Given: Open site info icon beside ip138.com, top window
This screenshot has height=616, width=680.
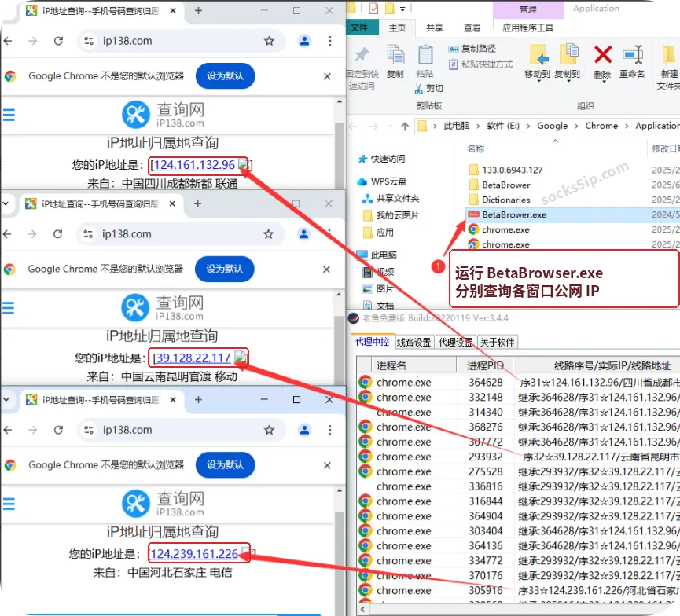Looking at the screenshot, I should [x=89, y=41].
